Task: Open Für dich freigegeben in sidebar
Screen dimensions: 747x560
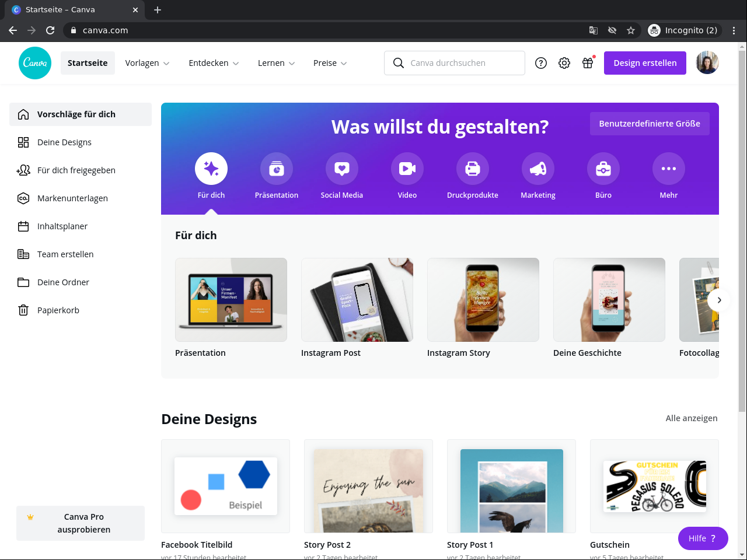Action: [81, 170]
